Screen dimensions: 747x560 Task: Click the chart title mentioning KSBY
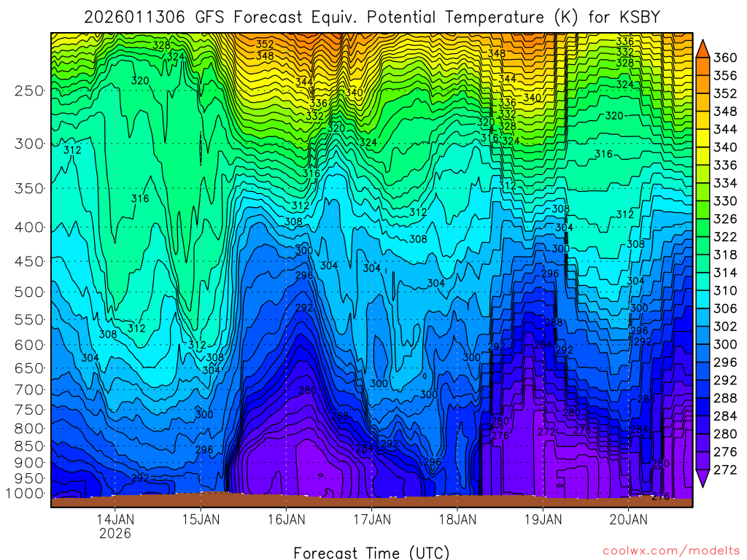point(372,17)
